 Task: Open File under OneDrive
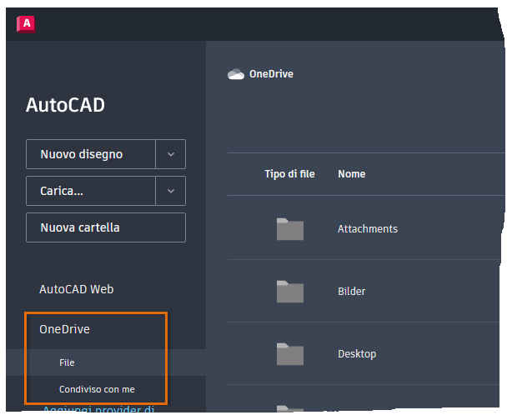(x=67, y=362)
